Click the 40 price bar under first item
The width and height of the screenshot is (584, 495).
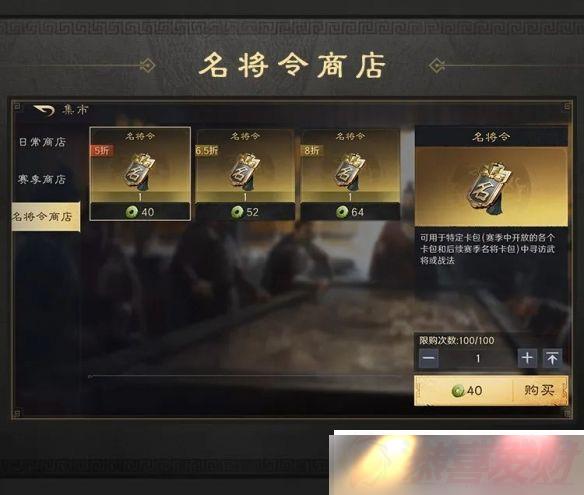pyautogui.click(x=140, y=212)
